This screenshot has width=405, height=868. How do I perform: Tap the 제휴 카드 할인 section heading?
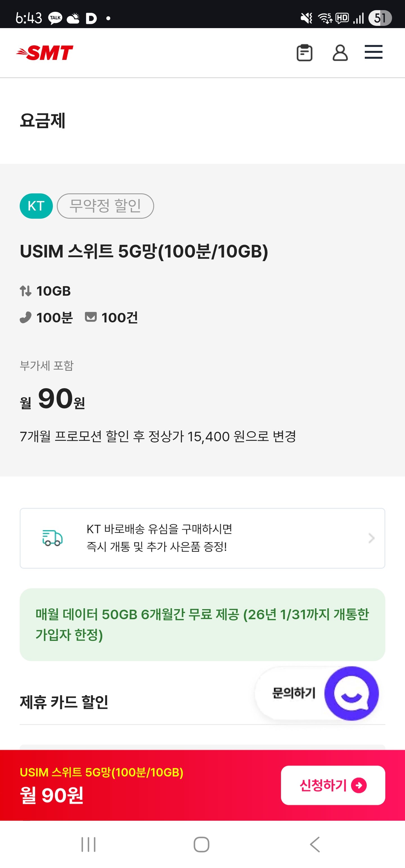tap(64, 702)
